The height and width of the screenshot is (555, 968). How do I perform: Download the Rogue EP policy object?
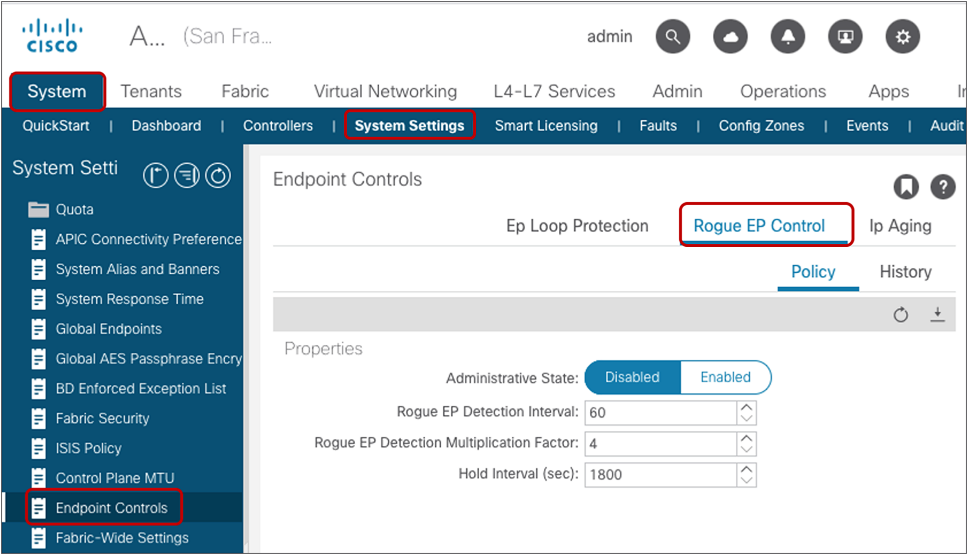(x=937, y=314)
